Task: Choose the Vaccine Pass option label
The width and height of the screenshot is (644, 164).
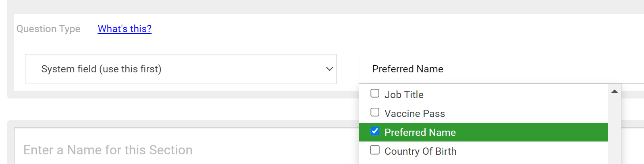Action: 415,114
